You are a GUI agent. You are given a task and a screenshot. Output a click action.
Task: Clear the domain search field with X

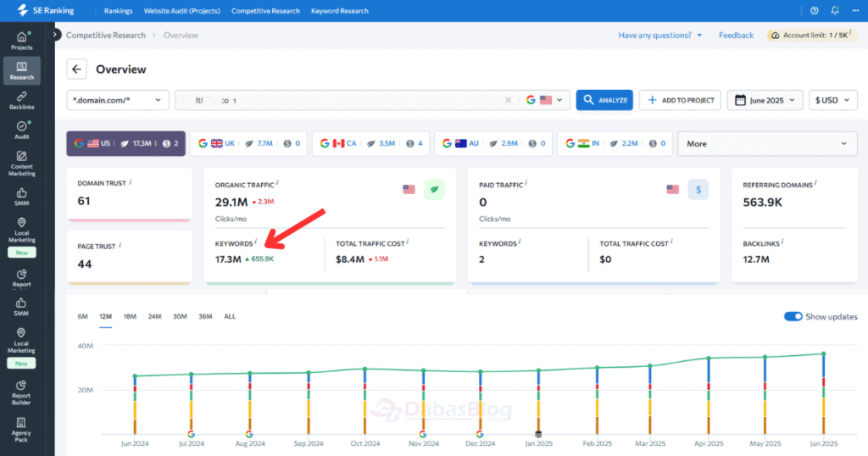[x=508, y=100]
